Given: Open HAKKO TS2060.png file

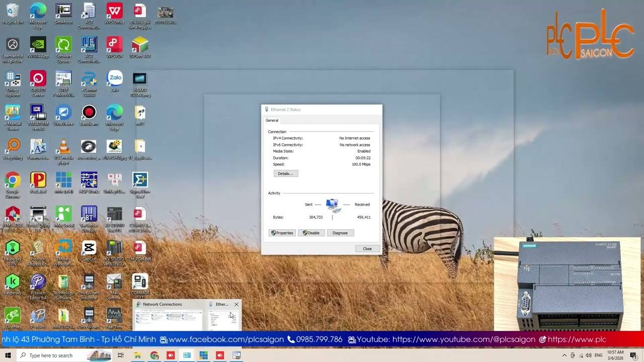Looking at the screenshot, I should [140, 84].
